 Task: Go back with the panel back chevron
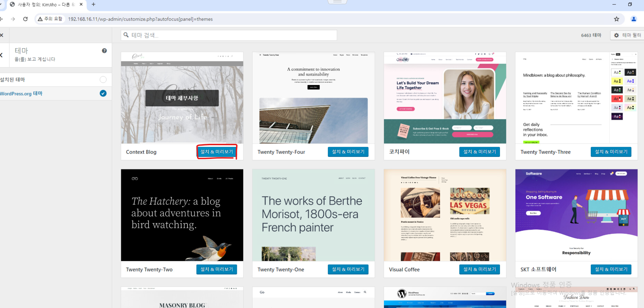pos(2,55)
